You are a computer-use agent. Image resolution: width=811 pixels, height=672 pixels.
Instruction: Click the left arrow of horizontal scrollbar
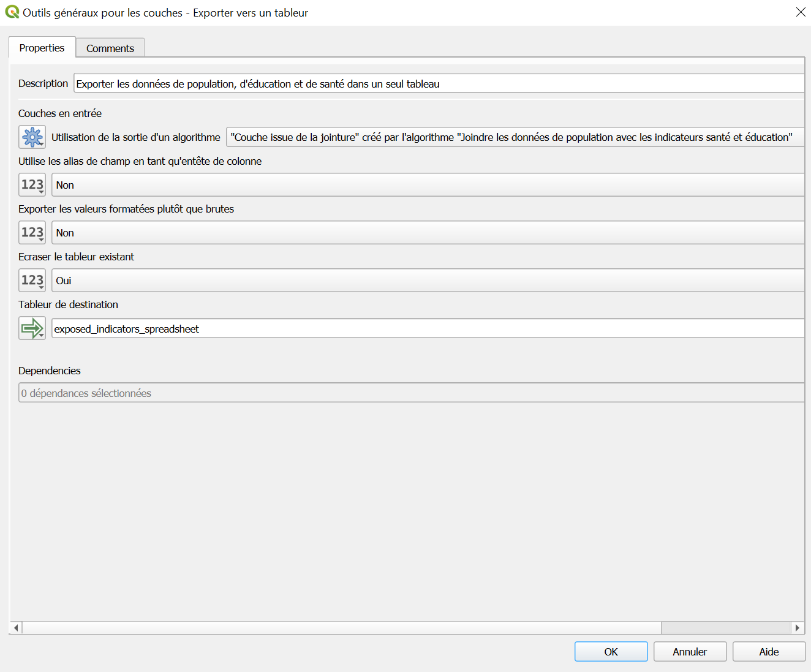(17, 628)
